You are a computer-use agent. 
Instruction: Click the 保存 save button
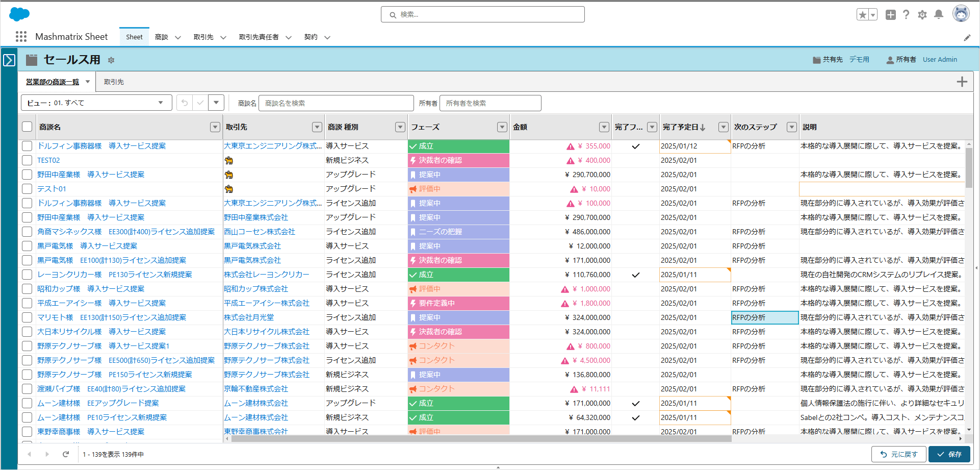[x=949, y=454]
